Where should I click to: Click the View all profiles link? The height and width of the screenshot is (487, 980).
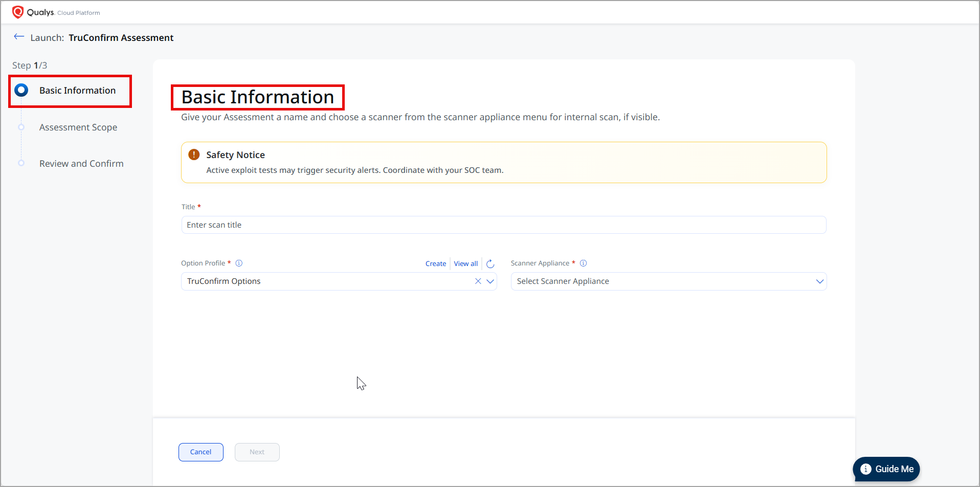point(465,264)
